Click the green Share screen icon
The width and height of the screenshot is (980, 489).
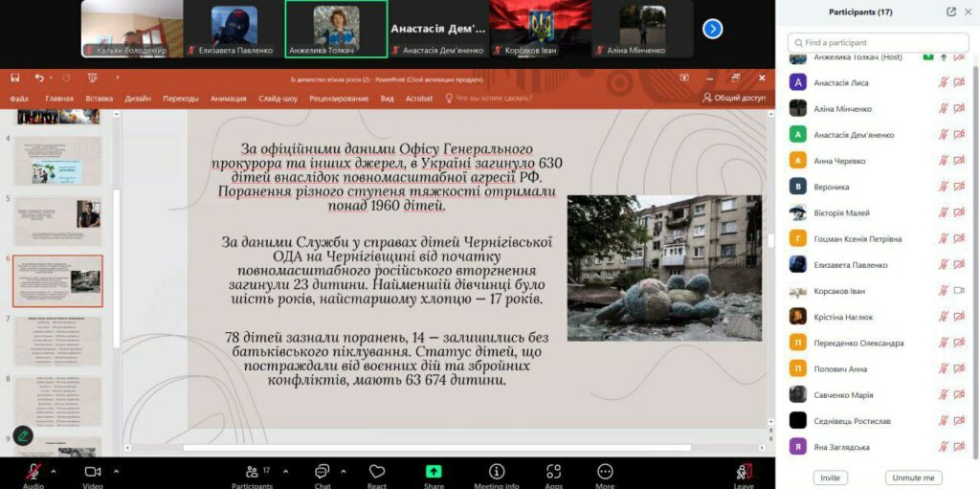click(x=434, y=471)
